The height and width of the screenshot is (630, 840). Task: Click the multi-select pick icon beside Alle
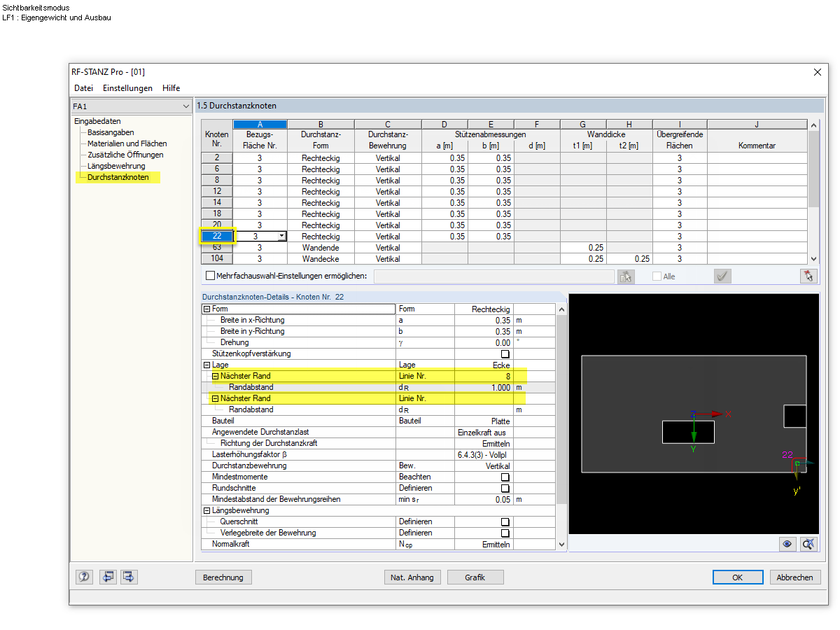pos(626,276)
